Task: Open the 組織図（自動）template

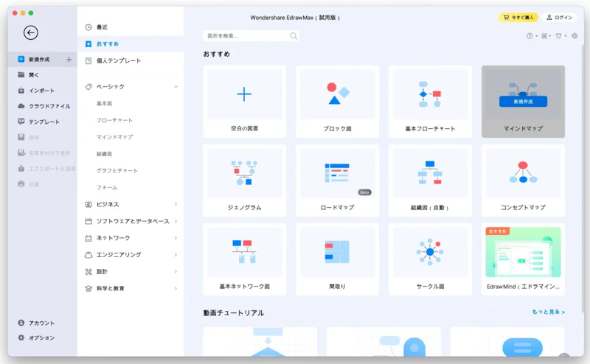Action: click(x=430, y=181)
